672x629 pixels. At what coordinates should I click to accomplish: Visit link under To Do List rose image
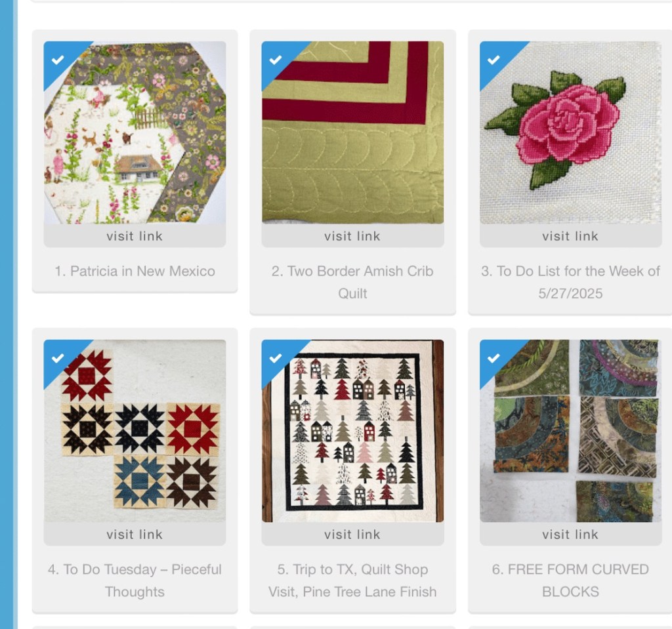570,235
